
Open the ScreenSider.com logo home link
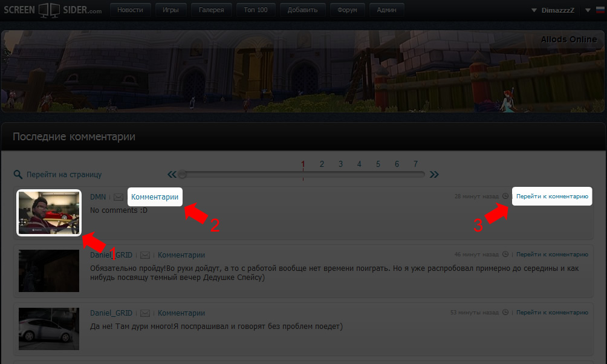tap(53, 10)
